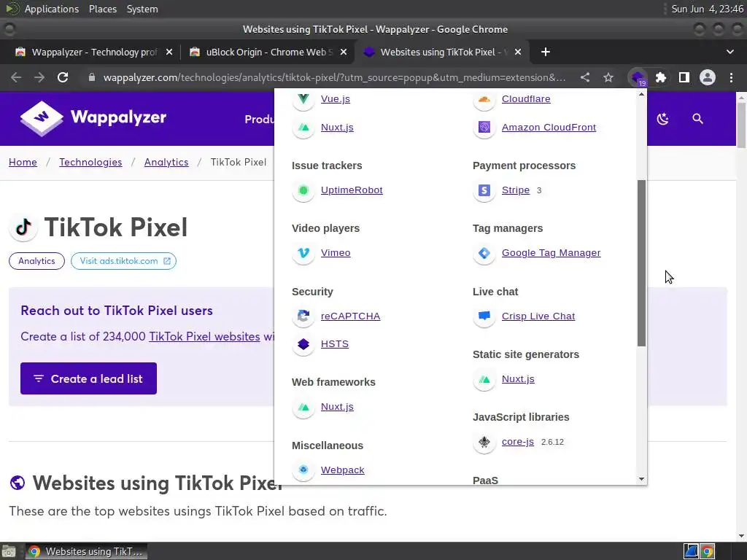The height and width of the screenshot is (560, 747).
Task: Click the TikTok Pixel logo icon
Action: coord(23,227)
